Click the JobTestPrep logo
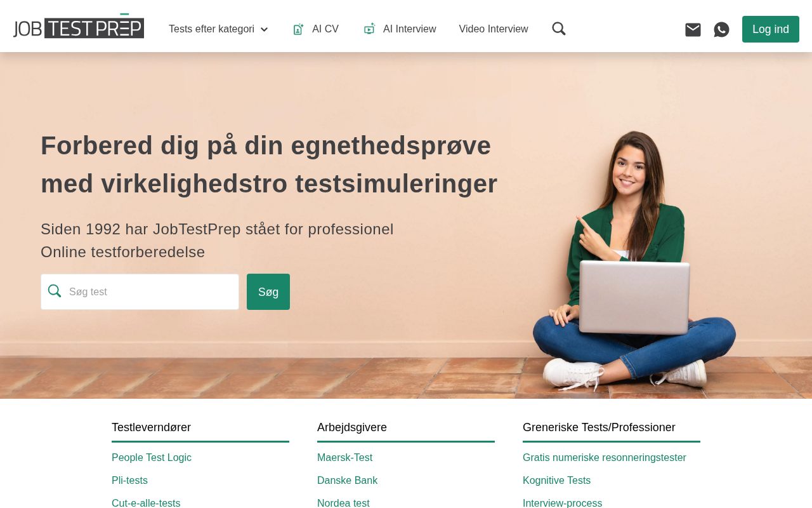Image resolution: width=812 pixels, height=508 pixels. (79, 26)
